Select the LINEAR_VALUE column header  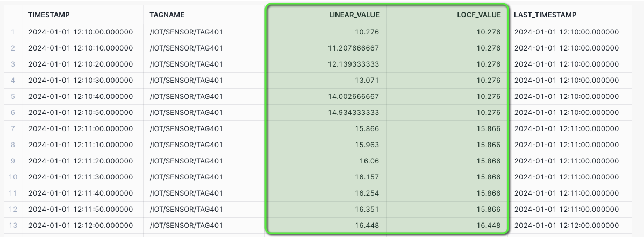(354, 15)
